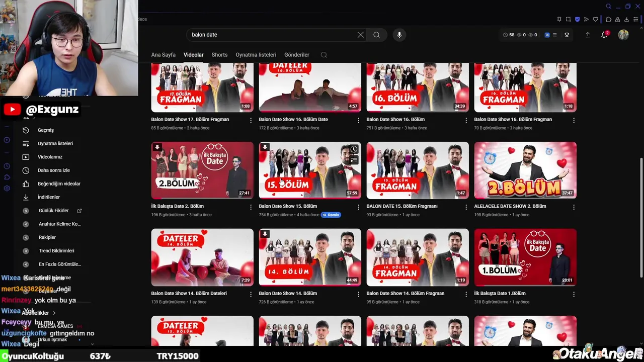Open the account avatar menu
The height and width of the screenshot is (362, 644).
coord(623,35)
